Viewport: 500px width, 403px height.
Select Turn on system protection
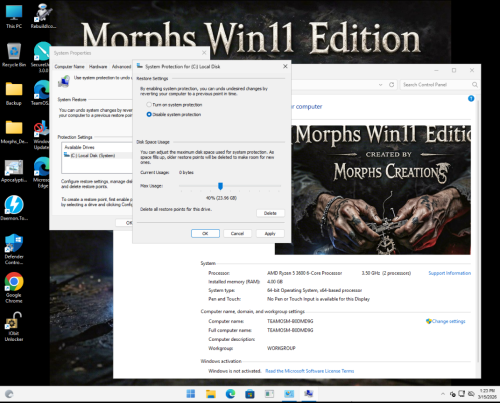[174, 105]
